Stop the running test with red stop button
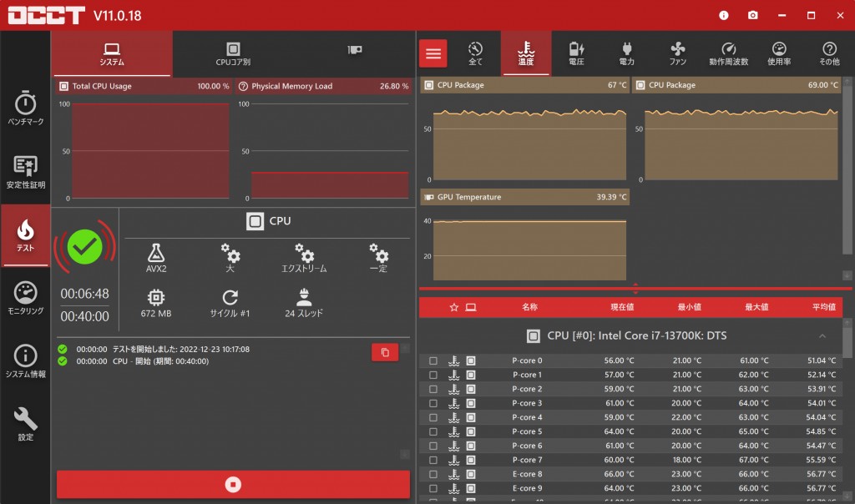 coord(233,484)
